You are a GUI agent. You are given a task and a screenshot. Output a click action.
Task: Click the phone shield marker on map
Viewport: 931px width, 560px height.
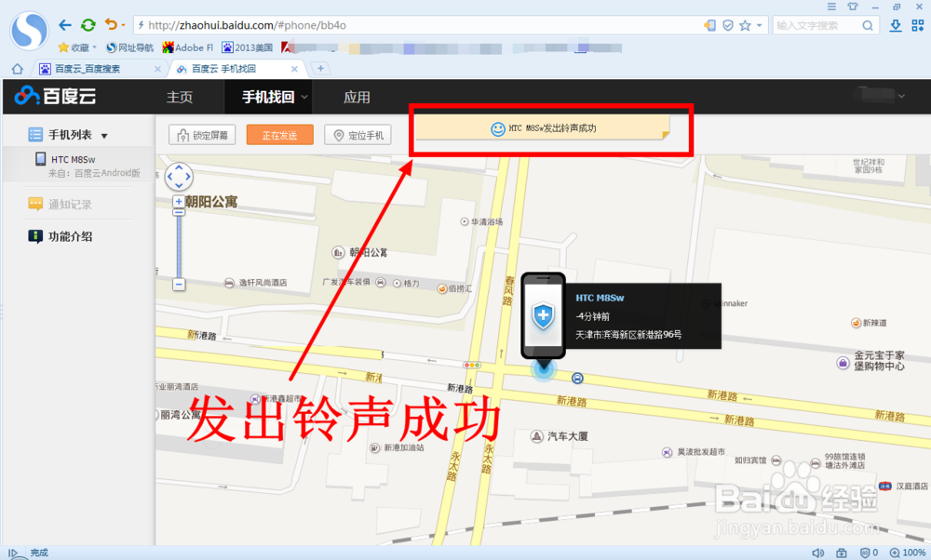(x=543, y=316)
